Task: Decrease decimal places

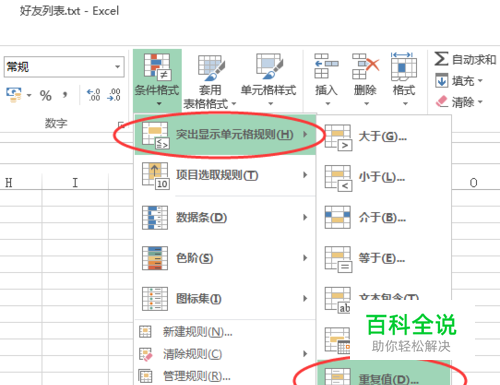Action: (114, 95)
